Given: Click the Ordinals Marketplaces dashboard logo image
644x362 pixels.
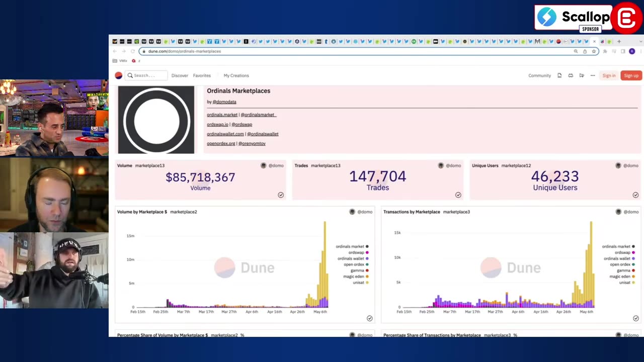Looking at the screenshot, I should tap(156, 120).
